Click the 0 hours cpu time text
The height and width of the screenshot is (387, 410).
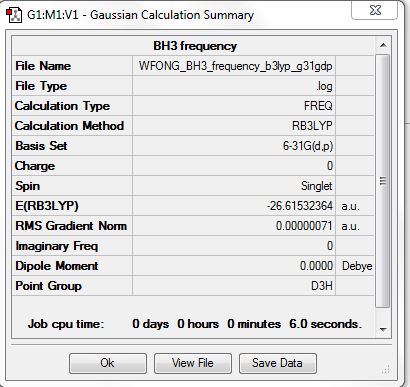coord(198,324)
